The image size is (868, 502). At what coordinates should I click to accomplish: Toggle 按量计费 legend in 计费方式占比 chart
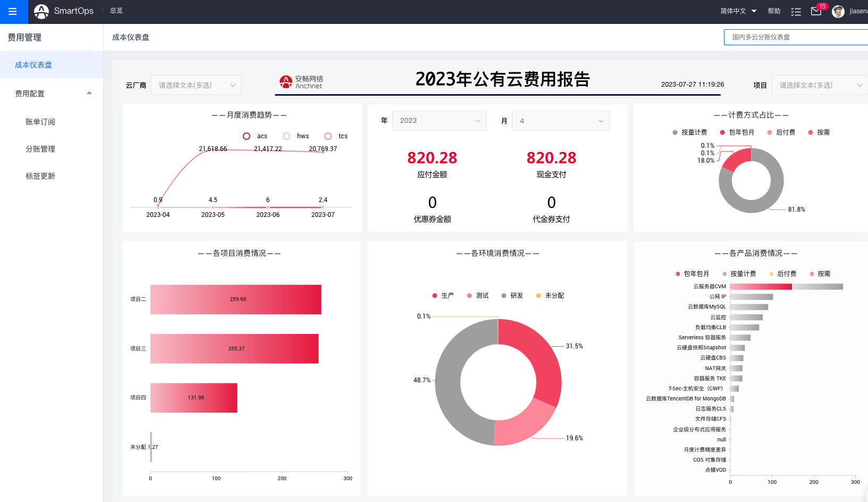[x=689, y=132]
